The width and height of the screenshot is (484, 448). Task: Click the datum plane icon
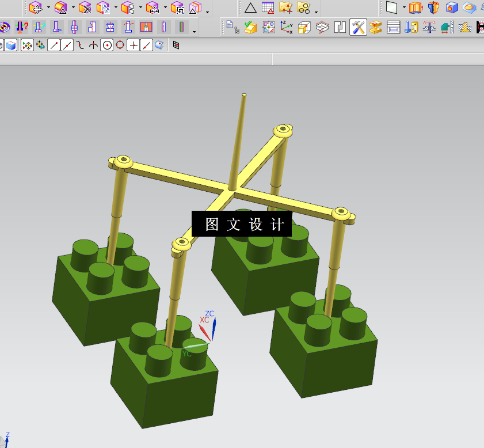[x=391, y=7]
